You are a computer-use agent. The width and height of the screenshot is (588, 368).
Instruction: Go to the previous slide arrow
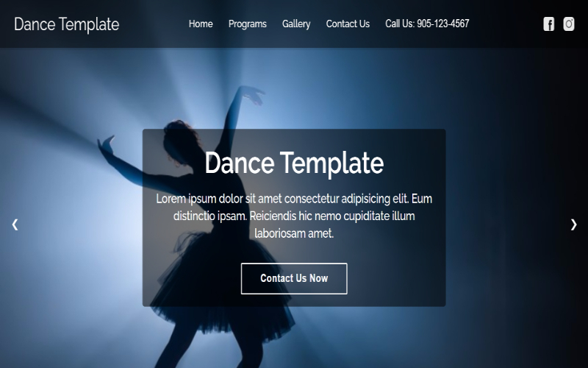[x=15, y=224]
